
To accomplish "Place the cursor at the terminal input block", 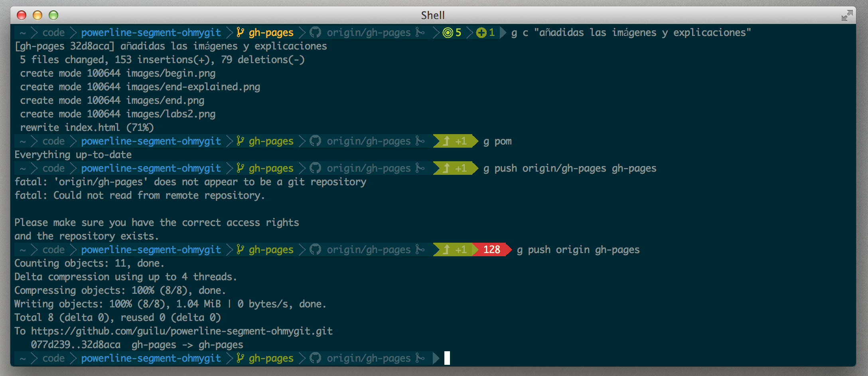I will (448, 358).
